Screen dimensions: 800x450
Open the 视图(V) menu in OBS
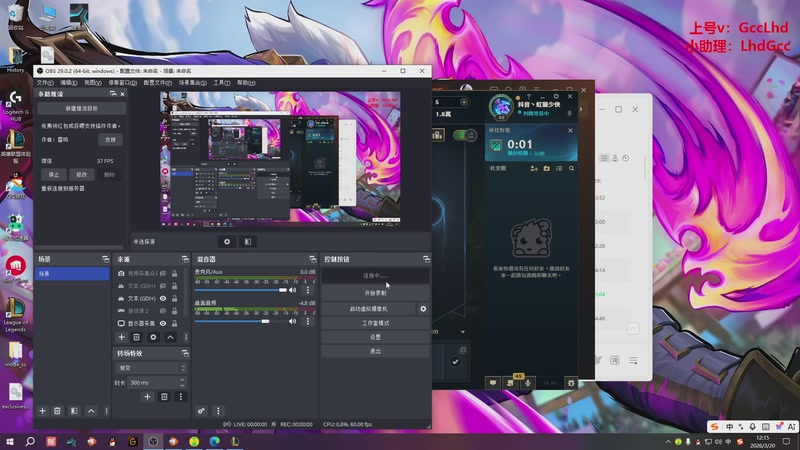pos(93,83)
